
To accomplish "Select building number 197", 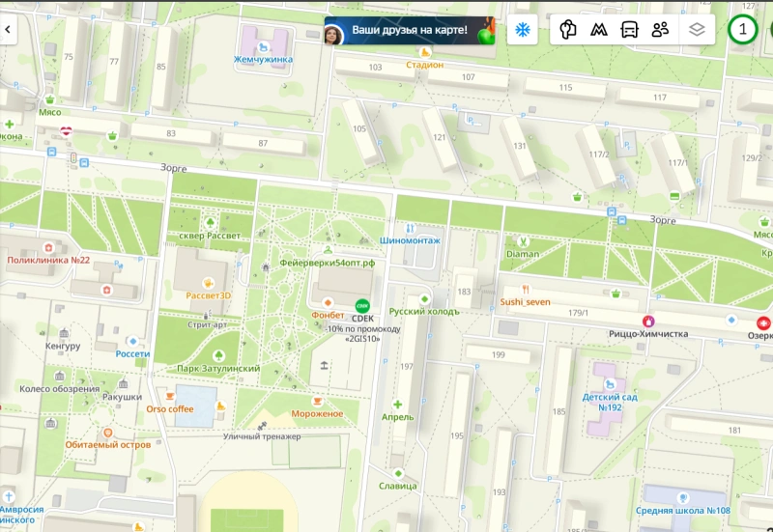I will point(407,367).
